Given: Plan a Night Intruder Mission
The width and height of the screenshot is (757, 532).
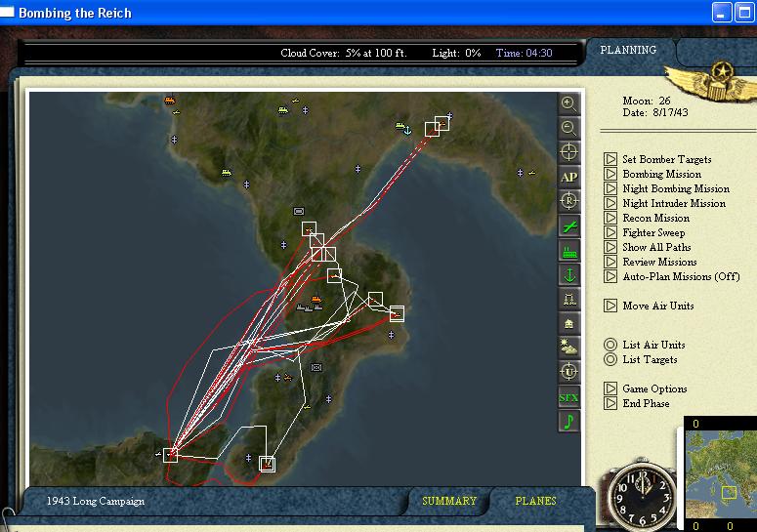Looking at the screenshot, I should coord(674,204).
